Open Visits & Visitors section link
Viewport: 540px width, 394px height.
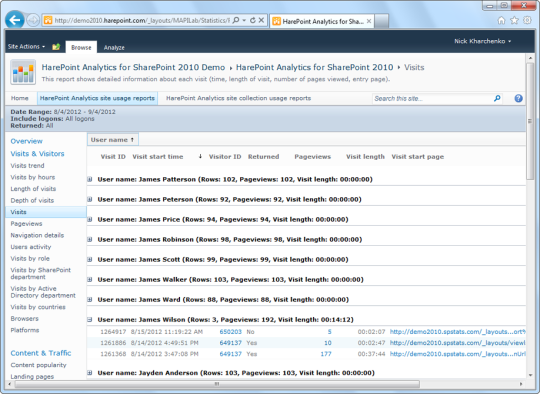point(37,154)
